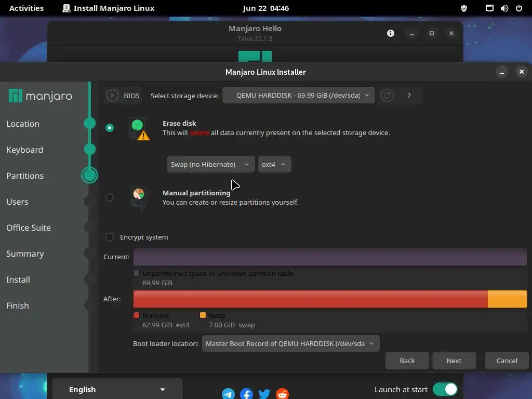Click the shield security icon in top bar
This screenshot has width=532, height=399.
[x=464, y=8]
